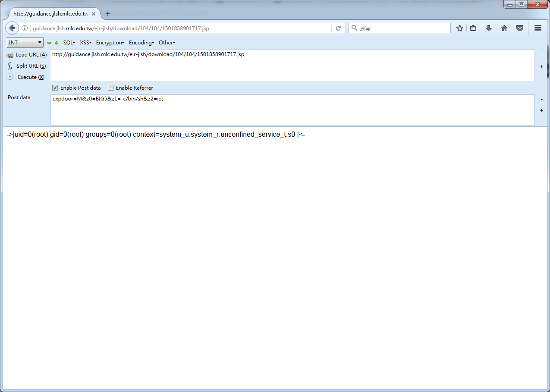
Task: Open the Other dropdown menu
Action: point(167,43)
